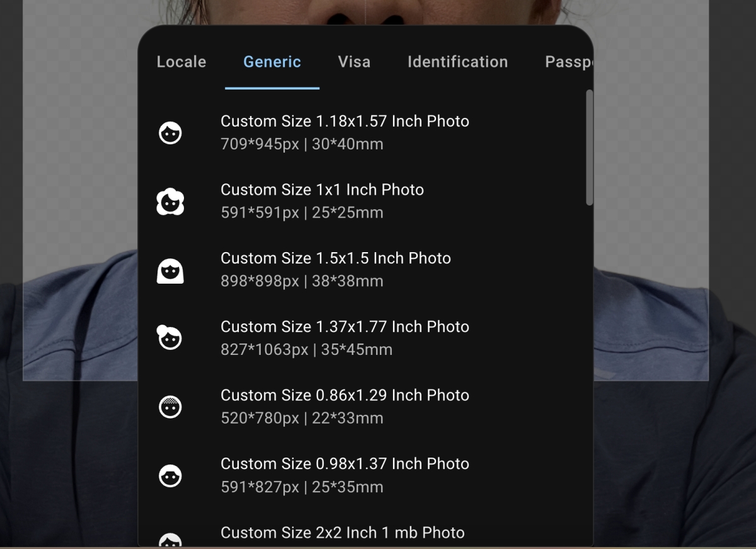Viewport: 756px width, 549px height.
Task: Open the Visa tab
Action: click(354, 62)
